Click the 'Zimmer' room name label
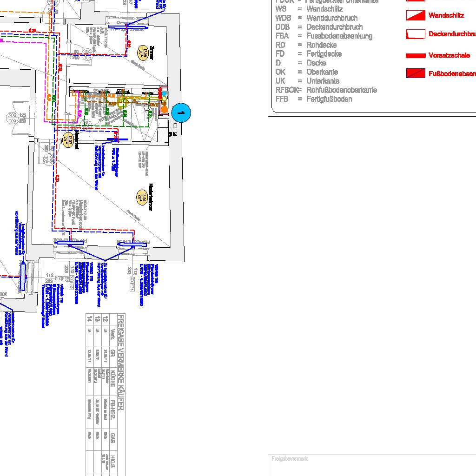Screen dimensions: 476x476 pos(152,53)
